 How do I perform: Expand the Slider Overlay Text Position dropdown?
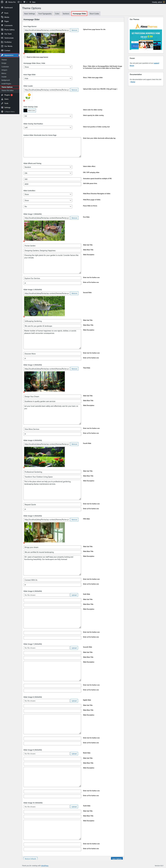point(48,128)
